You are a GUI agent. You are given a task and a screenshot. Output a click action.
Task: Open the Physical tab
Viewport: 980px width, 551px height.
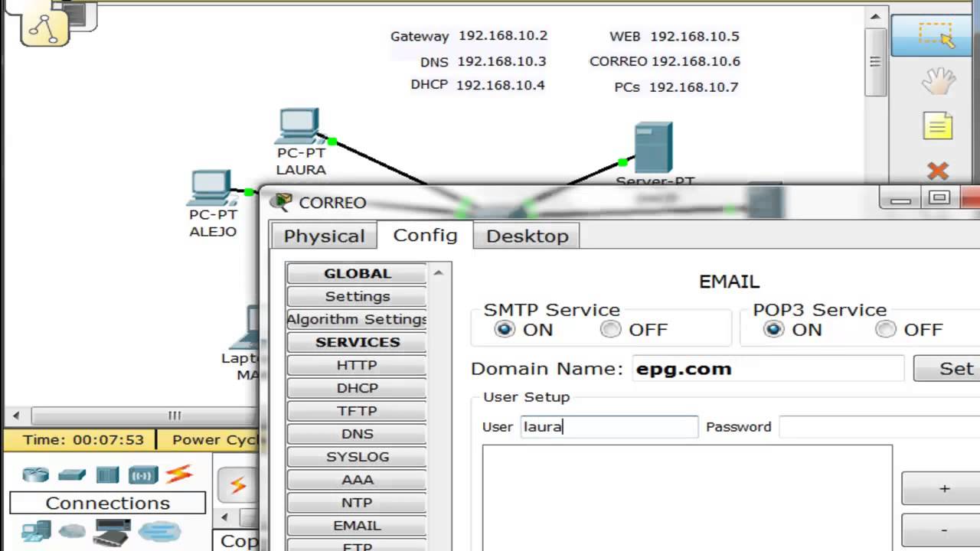point(324,236)
